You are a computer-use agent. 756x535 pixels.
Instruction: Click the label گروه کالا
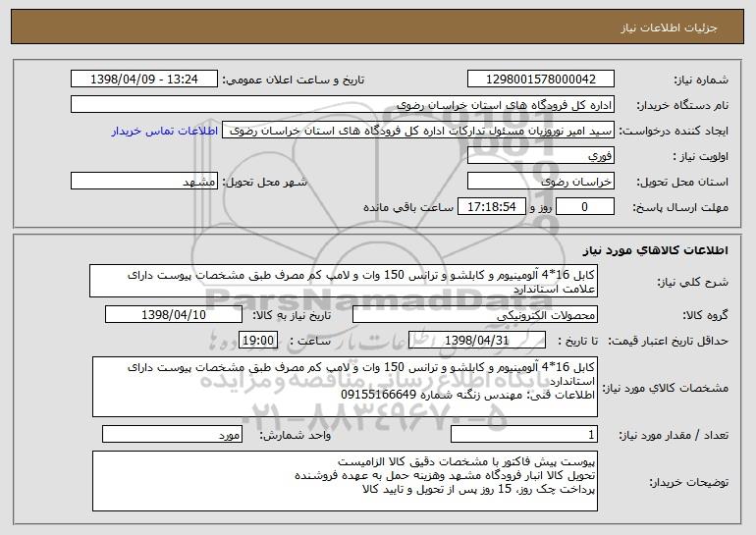click(x=705, y=315)
